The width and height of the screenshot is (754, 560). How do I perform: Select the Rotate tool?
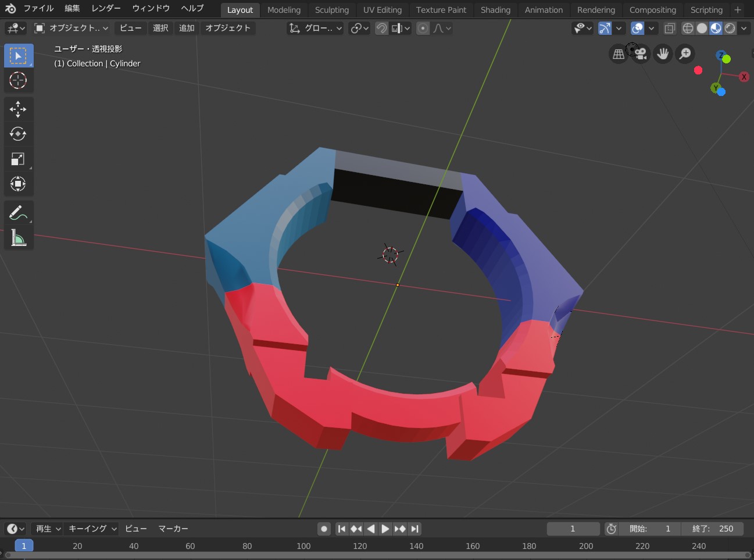(x=19, y=134)
